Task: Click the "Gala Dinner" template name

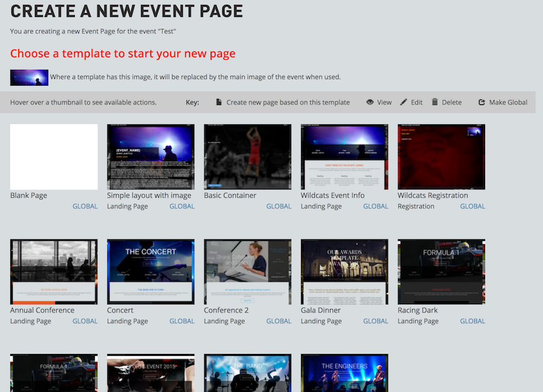Action: 321,310
